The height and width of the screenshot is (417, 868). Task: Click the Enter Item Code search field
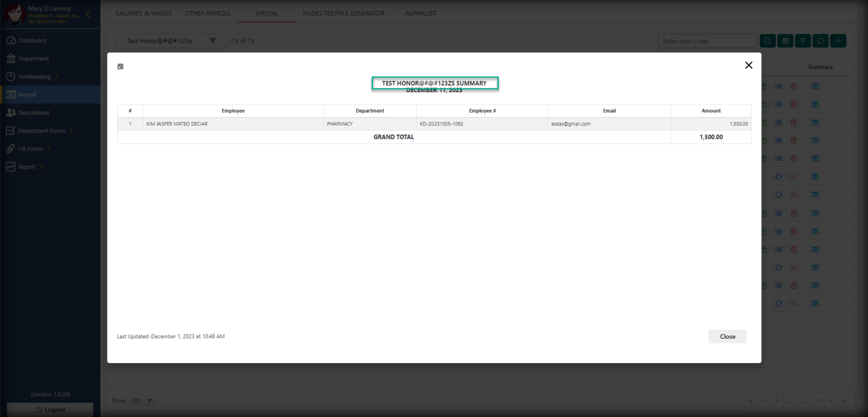(x=707, y=41)
